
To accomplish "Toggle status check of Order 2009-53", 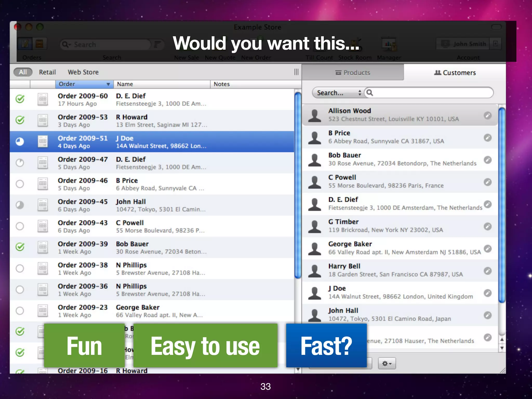I will tap(20, 120).
